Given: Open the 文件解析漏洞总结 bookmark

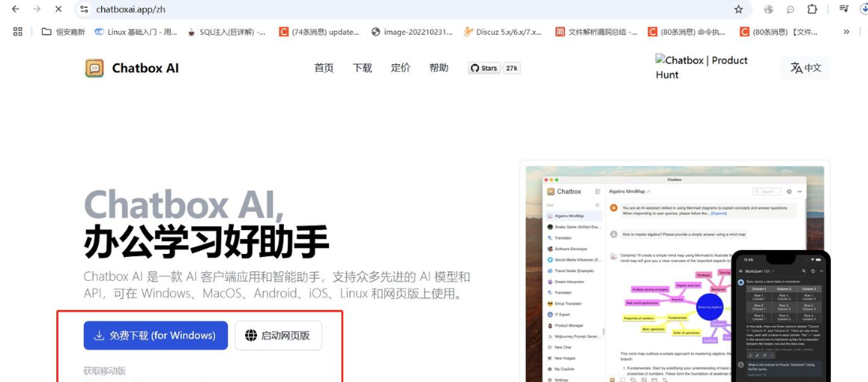Looking at the screenshot, I should (x=596, y=32).
